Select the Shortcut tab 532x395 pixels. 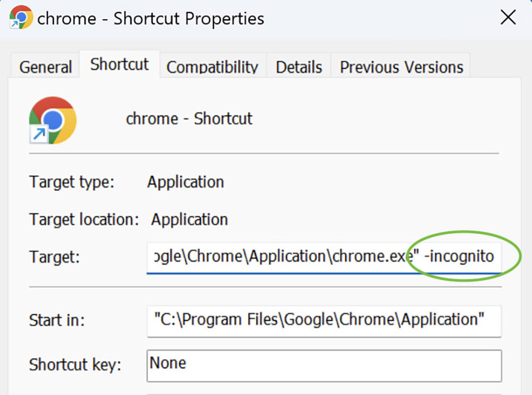click(119, 64)
